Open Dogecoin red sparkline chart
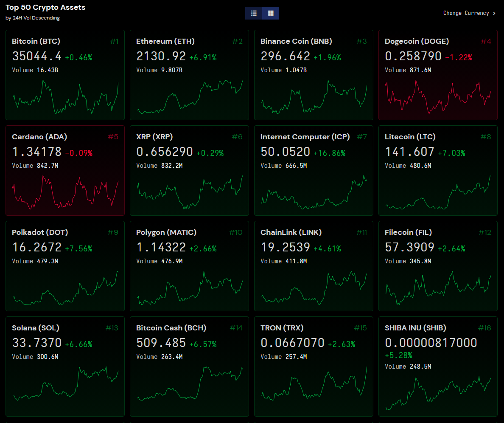This screenshot has width=504, height=423. [438, 97]
